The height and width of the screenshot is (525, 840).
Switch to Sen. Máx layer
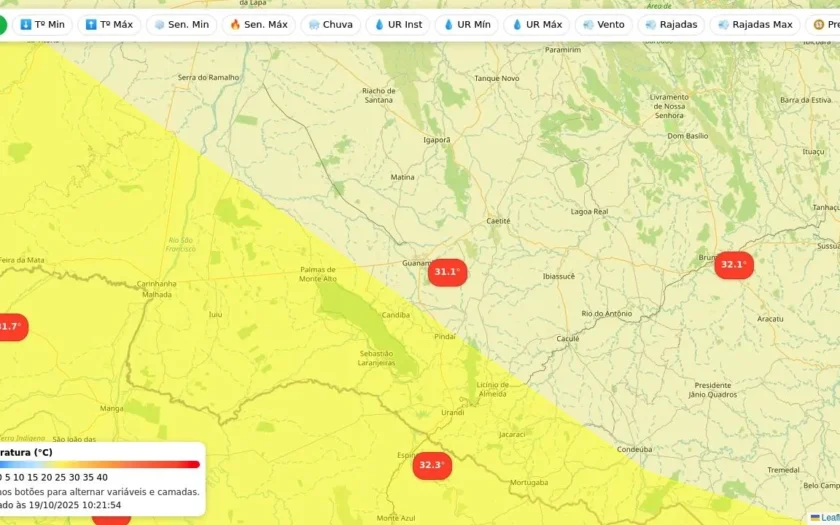pyautogui.click(x=259, y=25)
